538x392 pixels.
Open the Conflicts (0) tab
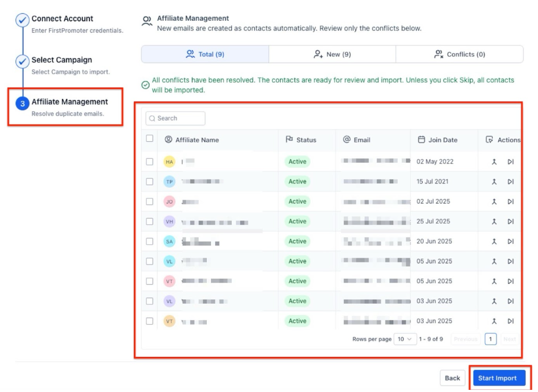(459, 54)
